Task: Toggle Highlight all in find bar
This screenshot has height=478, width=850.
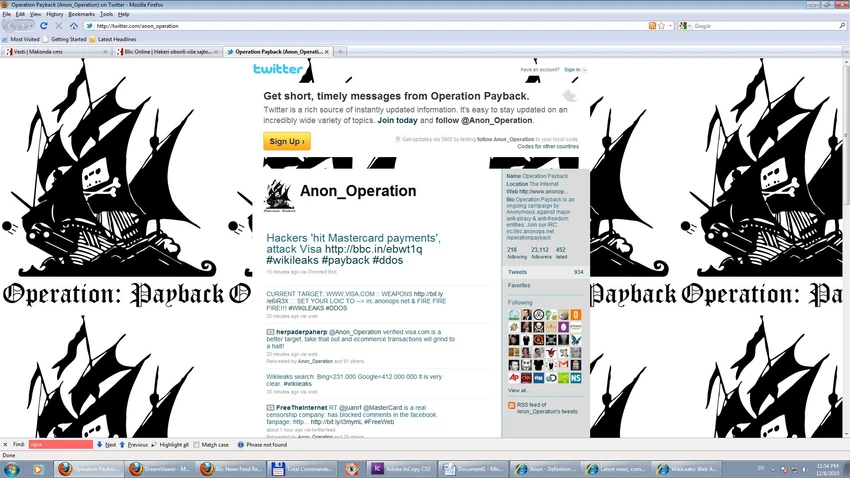Action: (170, 444)
